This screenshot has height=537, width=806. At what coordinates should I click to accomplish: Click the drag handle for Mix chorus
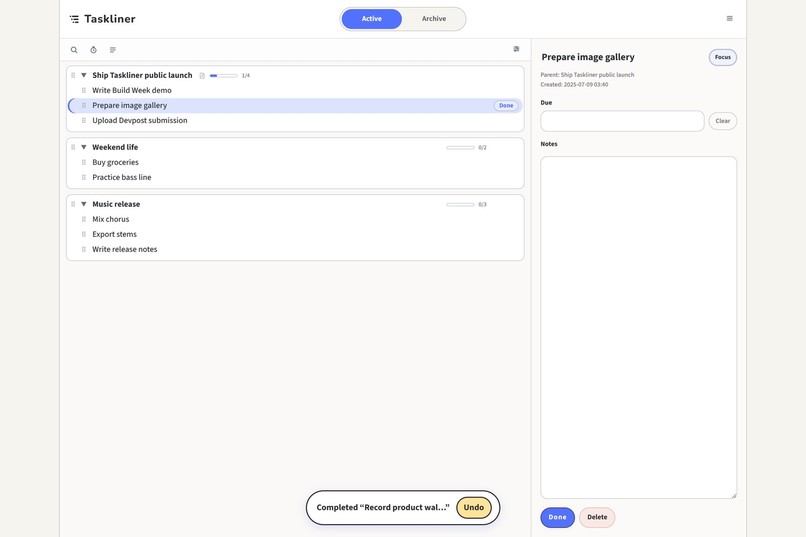pyautogui.click(x=84, y=219)
